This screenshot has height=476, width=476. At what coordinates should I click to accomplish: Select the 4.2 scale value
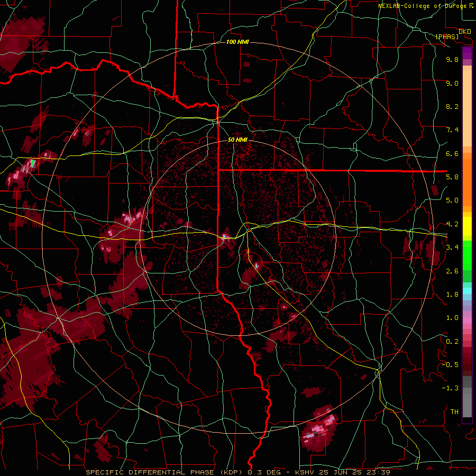452,224
